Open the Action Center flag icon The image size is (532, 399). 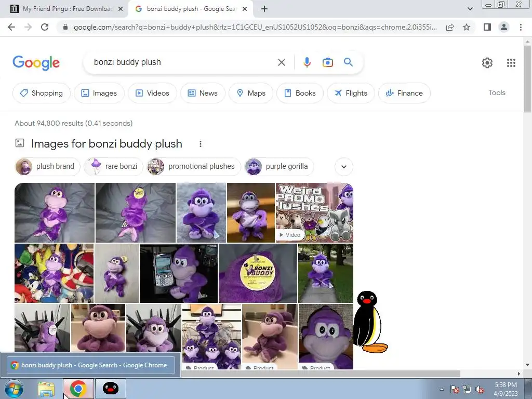[455, 389]
